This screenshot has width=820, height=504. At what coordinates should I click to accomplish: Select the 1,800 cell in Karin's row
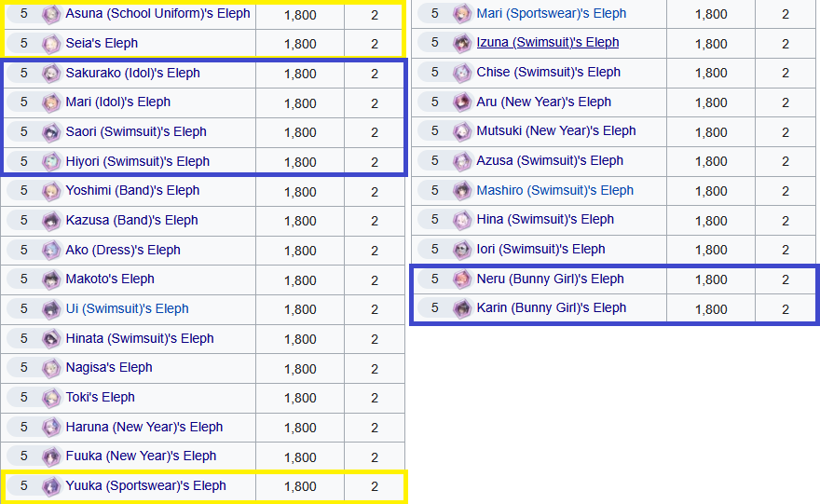coord(711,309)
